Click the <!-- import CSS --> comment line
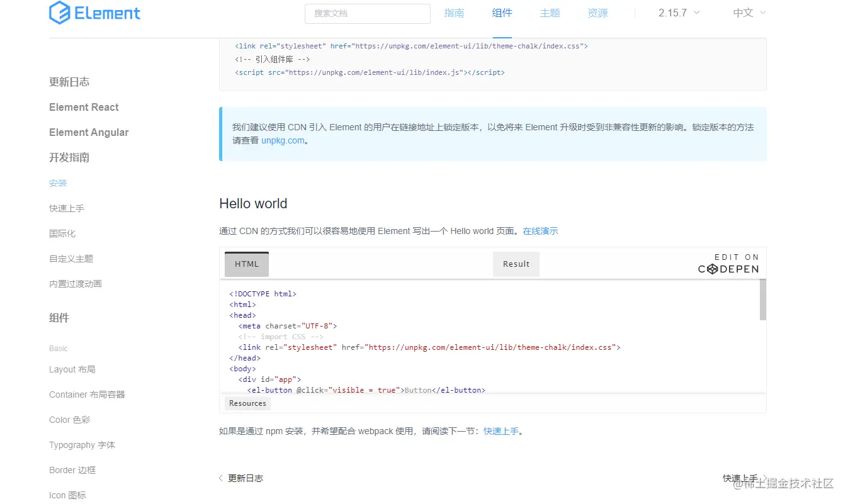Viewport: 848px width, 504px height. point(281,337)
